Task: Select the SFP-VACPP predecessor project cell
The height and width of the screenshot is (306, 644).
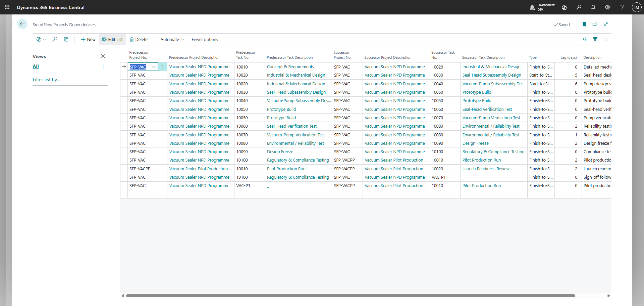Action: tap(143, 169)
